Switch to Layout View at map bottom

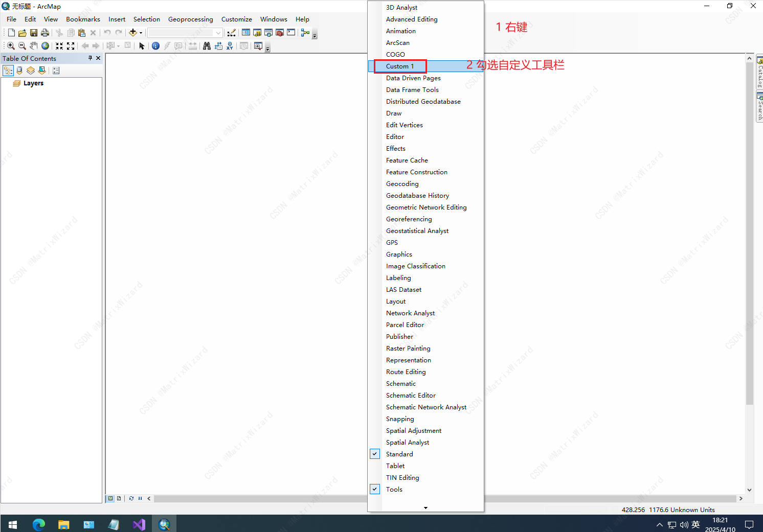click(119, 498)
